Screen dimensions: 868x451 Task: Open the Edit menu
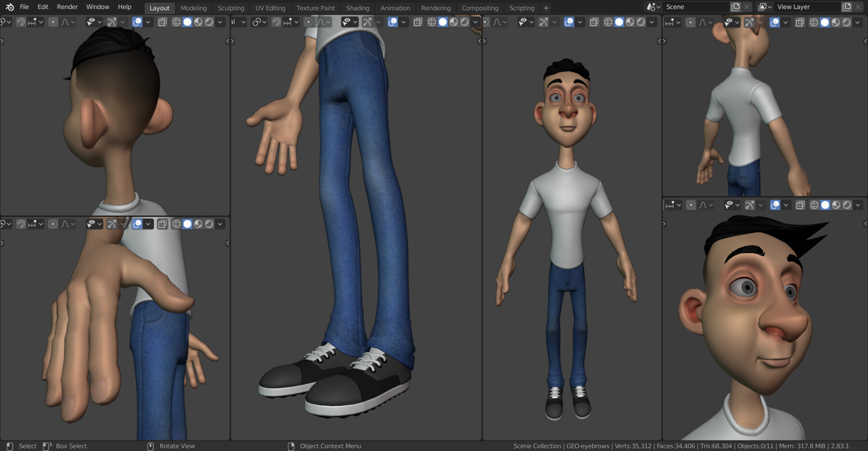tap(43, 7)
